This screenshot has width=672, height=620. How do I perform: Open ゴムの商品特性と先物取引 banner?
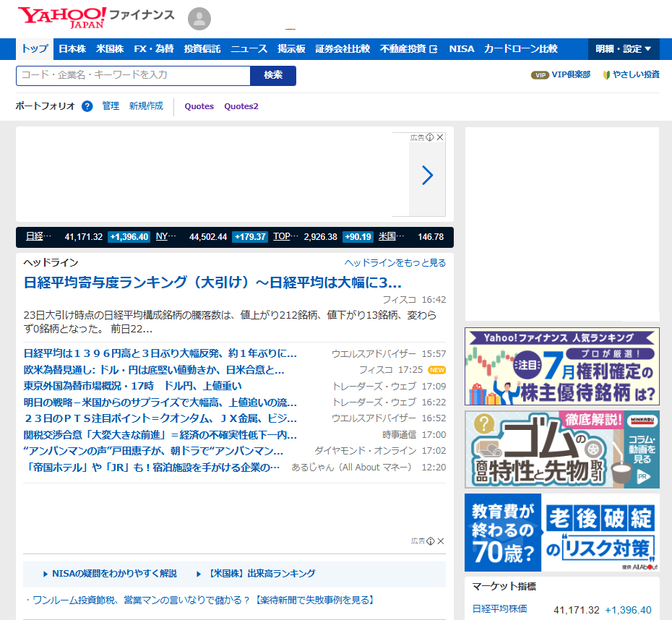click(x=562, y=449)
